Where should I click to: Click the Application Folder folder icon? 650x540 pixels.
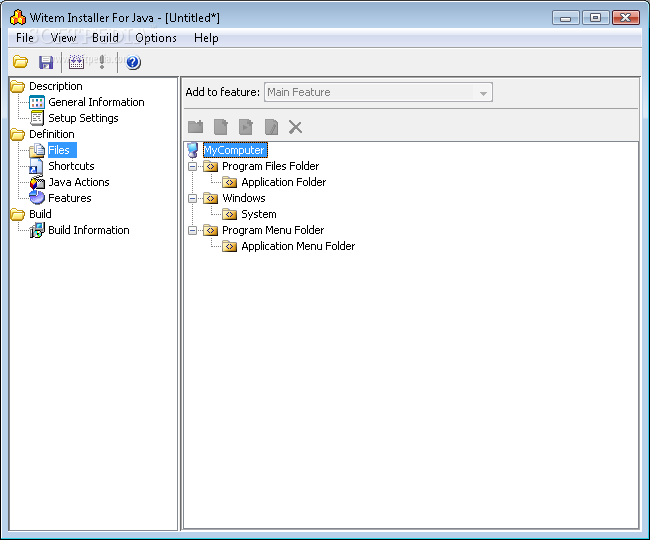(x=229, y=182)
